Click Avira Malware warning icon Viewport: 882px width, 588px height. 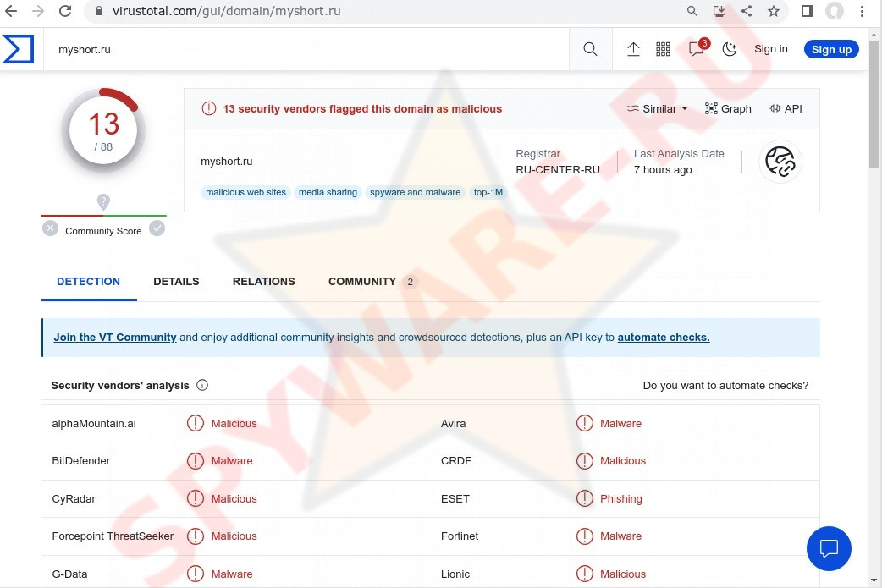tap(585, 423)
